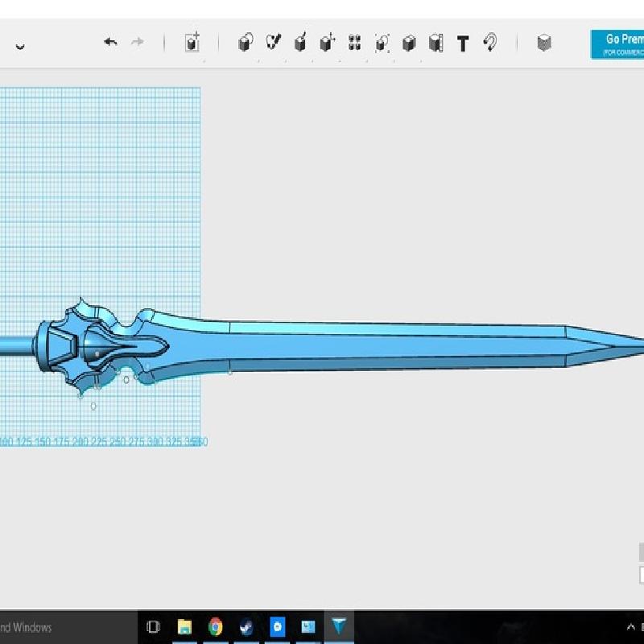Undo the last action
This screenshot has width=644, height=644.
(110, 42)
